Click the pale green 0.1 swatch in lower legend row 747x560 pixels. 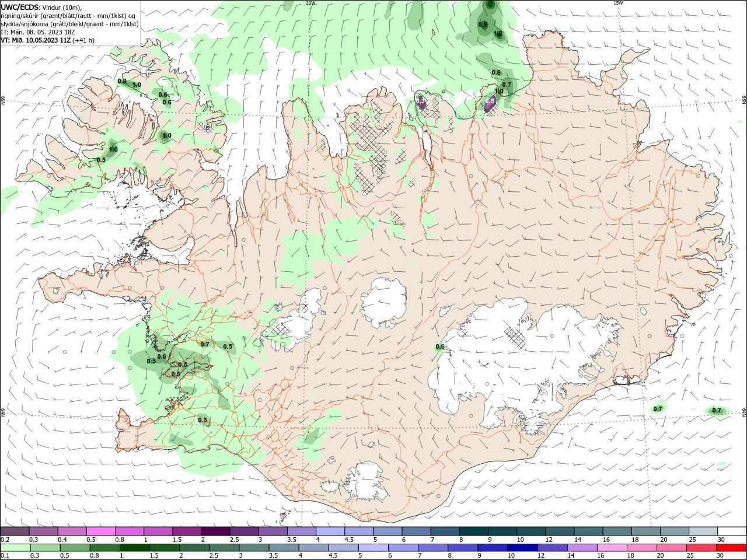coord(15,548)
